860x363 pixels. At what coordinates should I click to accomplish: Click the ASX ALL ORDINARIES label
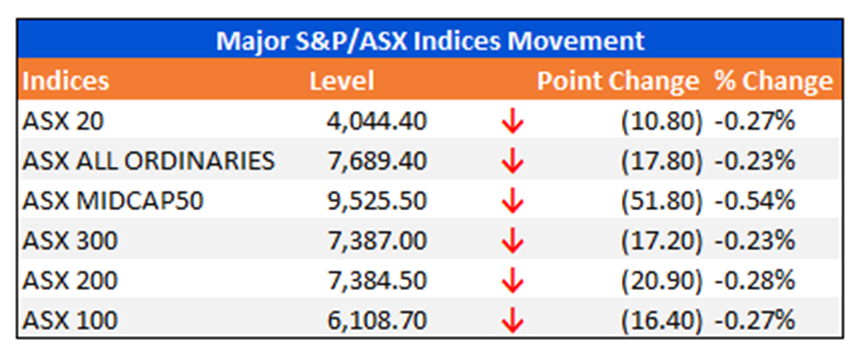coord(149,161)
